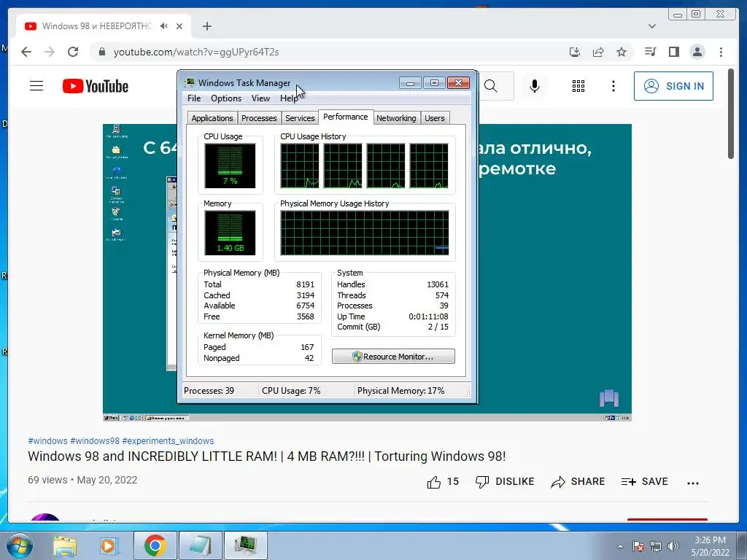Open more actions ellipsis under the video
This screenshot has width=747, height=560.
tap(693, 483)
